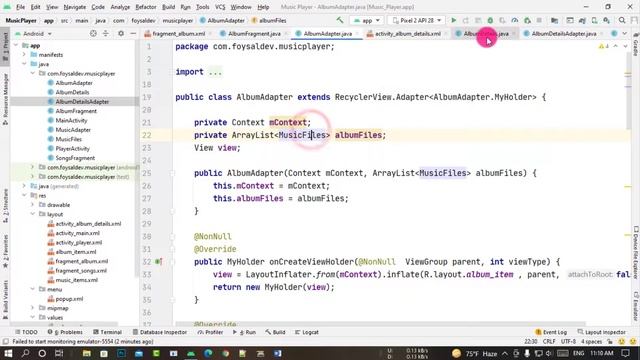Viewport: 640px width, 360px height.
Task: Click the UTF-8 encoding status entry
Action: click(568, 342)
